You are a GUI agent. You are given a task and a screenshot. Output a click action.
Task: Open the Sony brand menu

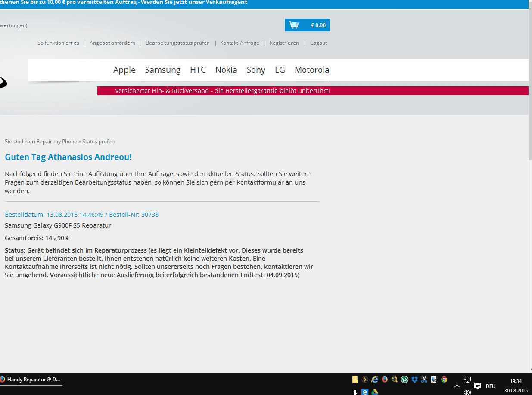tap(256, 70)
